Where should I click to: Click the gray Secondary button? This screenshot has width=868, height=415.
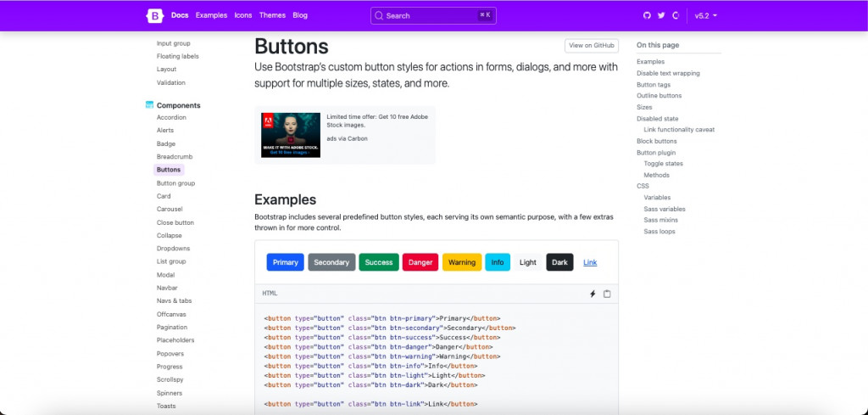coord(331,262)
